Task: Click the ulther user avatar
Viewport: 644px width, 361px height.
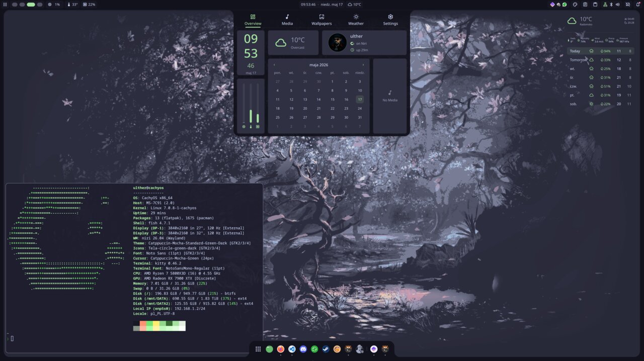Action: (x=337, y=43)
